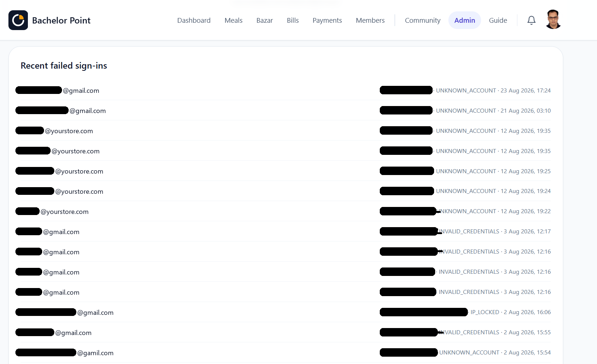This screenshot has height=364, width=597.
Task: Select the INVALID_CREDENTIALS 15:55 entry
Action: tap(285, 332)
